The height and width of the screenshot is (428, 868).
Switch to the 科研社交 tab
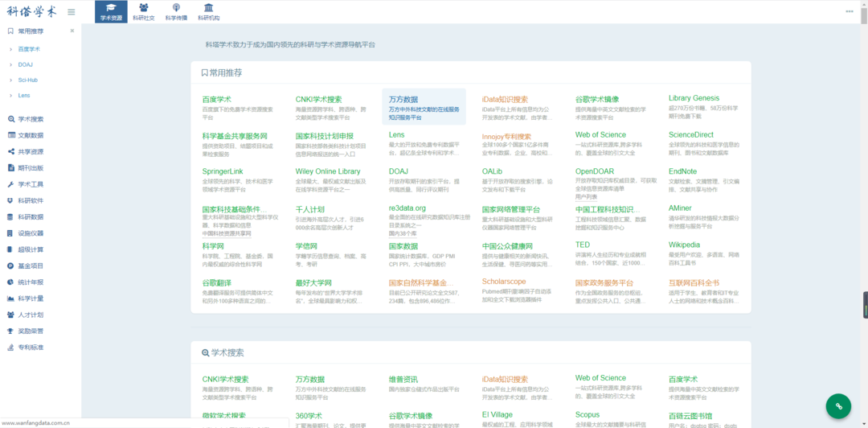tap(144, 11)
